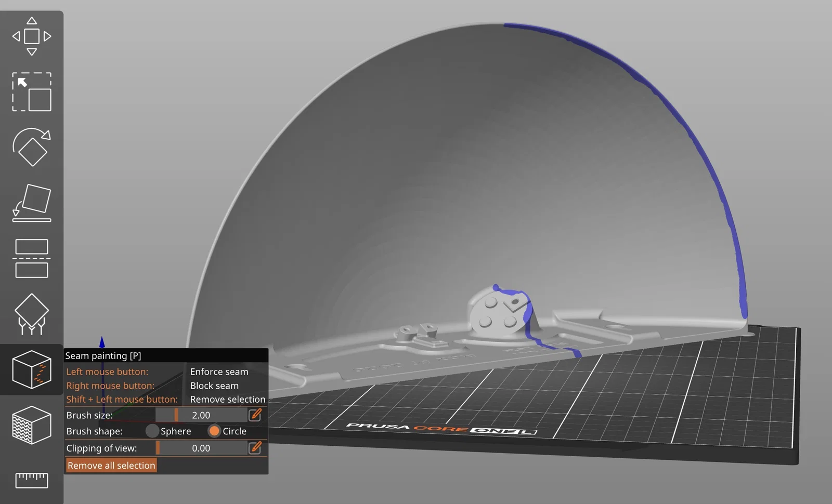Select the Rotate tool icon
This screenshot has width=832, height=504.
pyautogui.click(x=32, y=147)
